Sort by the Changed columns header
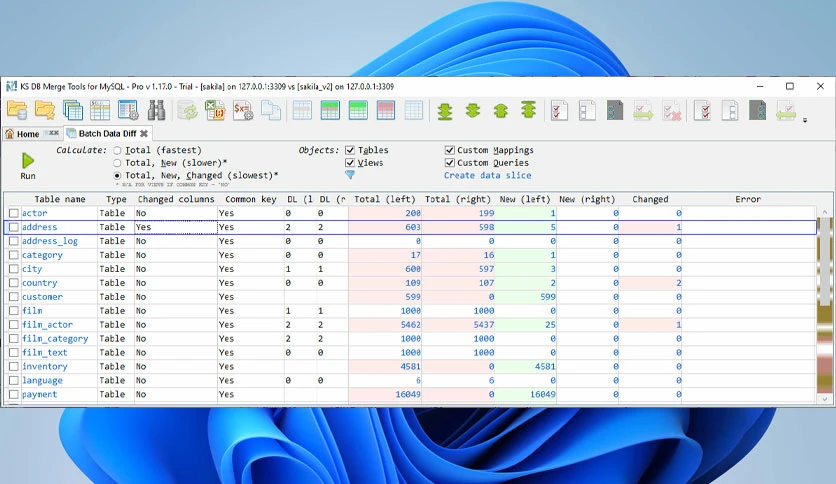 coord(176,199)
